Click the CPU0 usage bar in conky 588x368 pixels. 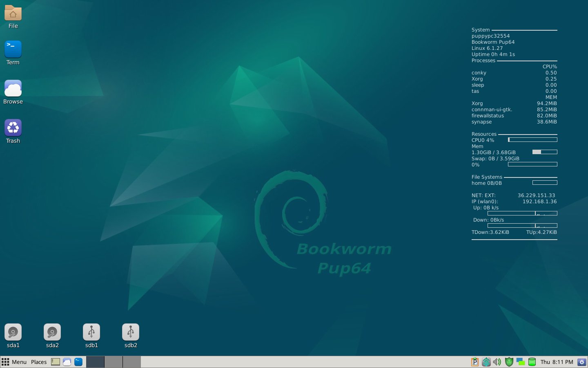click(x=532, y=140)
